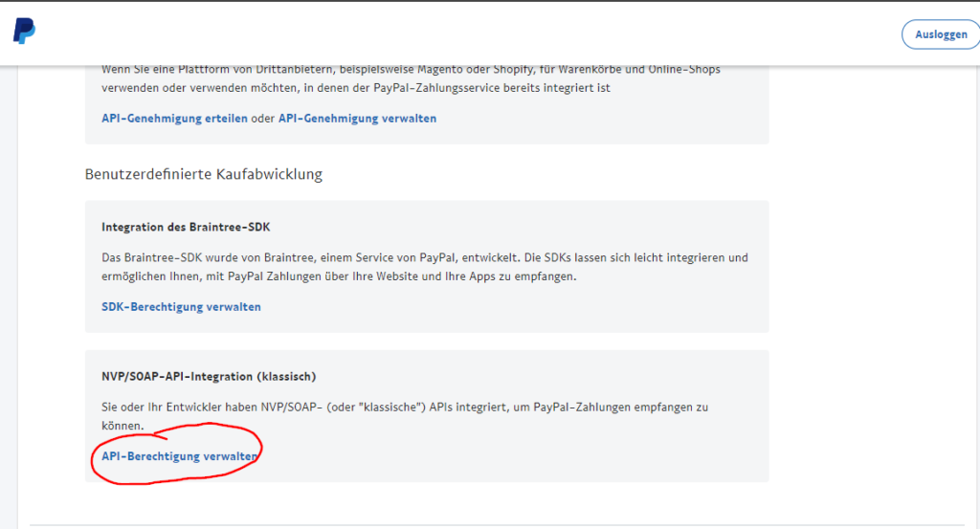Click the NVP/SOAP-API-Integration (klassisch) heading

pyautogui.click(x=209, y=376)
